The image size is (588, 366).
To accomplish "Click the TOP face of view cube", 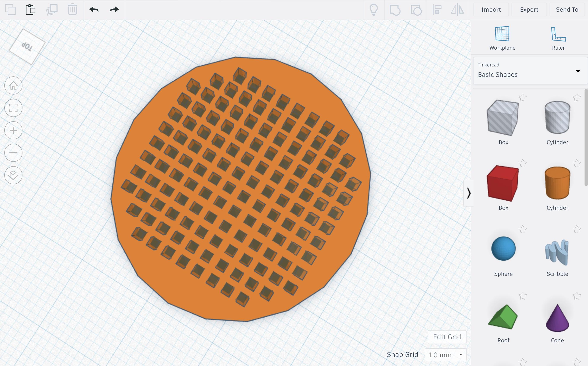I will 27,46.
